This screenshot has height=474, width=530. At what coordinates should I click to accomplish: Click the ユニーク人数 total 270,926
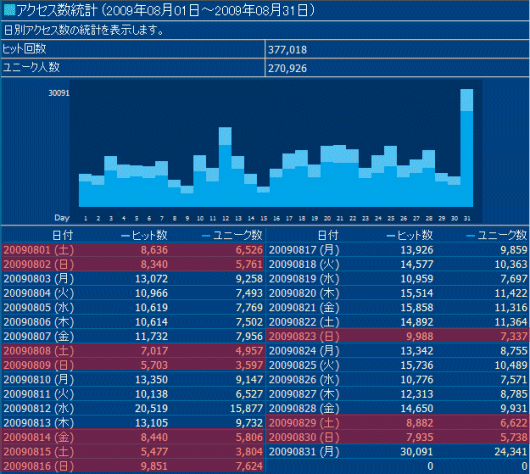click(x=288, y=68)
